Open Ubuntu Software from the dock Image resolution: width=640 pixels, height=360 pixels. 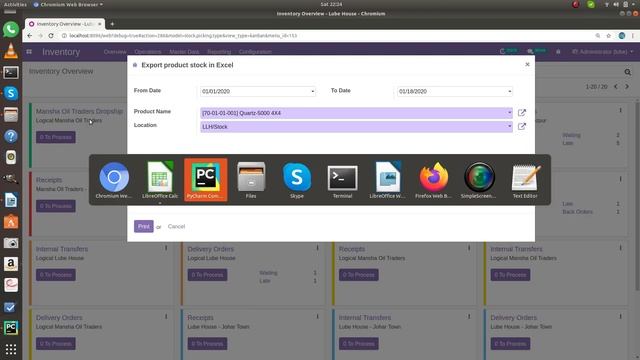(x=11, y=222)
